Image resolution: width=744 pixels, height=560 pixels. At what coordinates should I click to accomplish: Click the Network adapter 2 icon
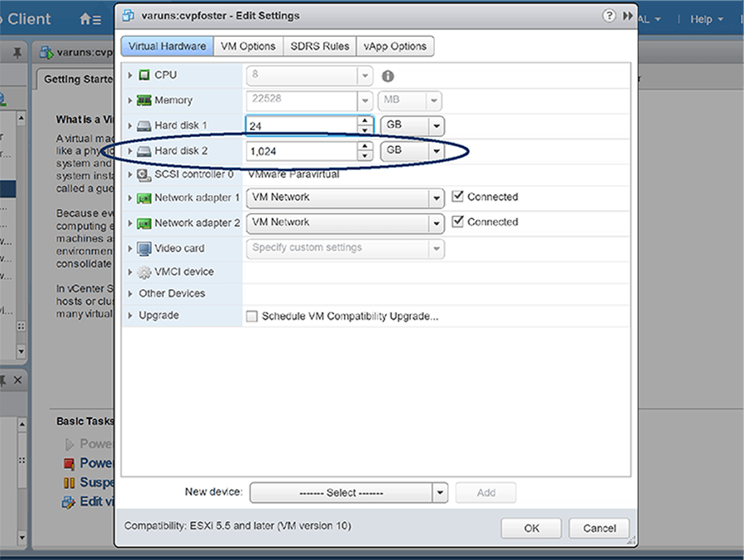(144, 223)
